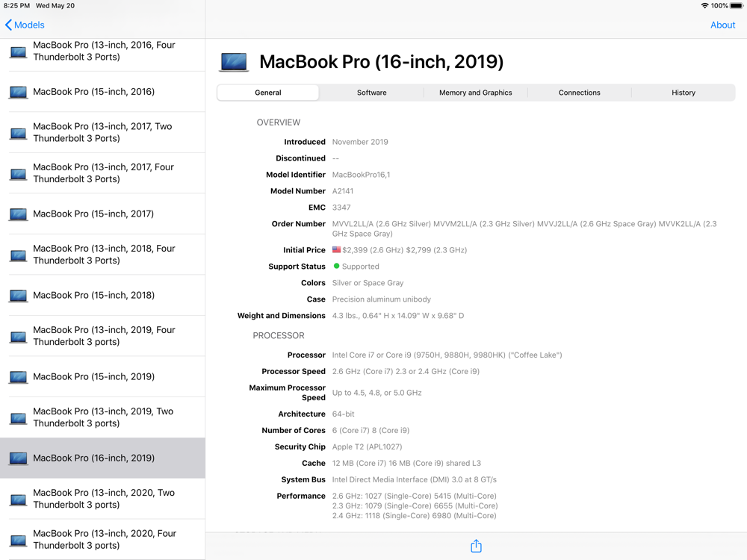Click the System Bus value Intel Direct Media Interface

[415, 479]
